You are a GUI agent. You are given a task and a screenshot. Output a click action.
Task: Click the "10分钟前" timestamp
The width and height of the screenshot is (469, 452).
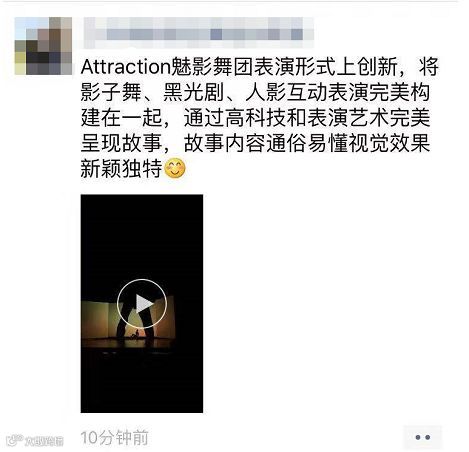tap(114, 437)
